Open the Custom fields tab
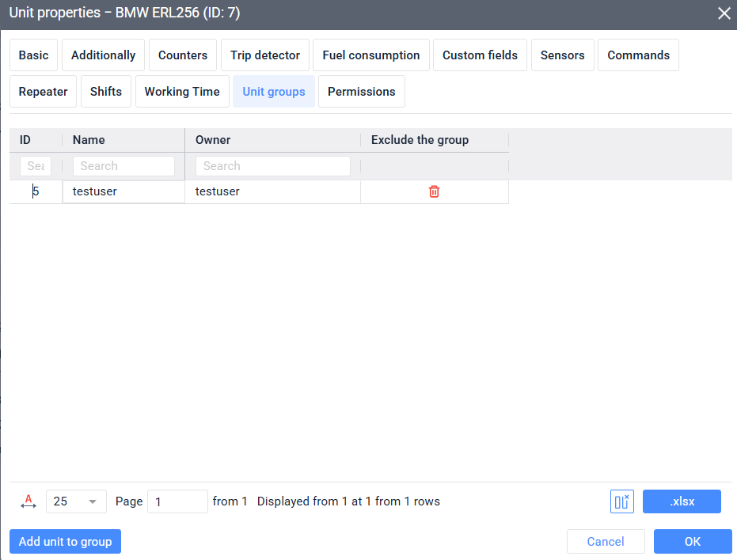Viewport: 737px width, 560px height. [x=480, y=55]
